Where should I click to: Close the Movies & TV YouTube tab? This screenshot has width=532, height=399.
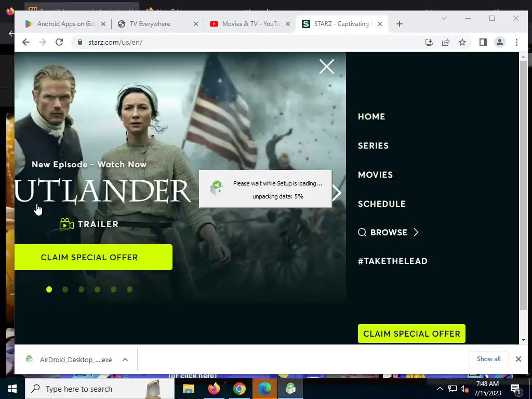click(x=288, y=24)
